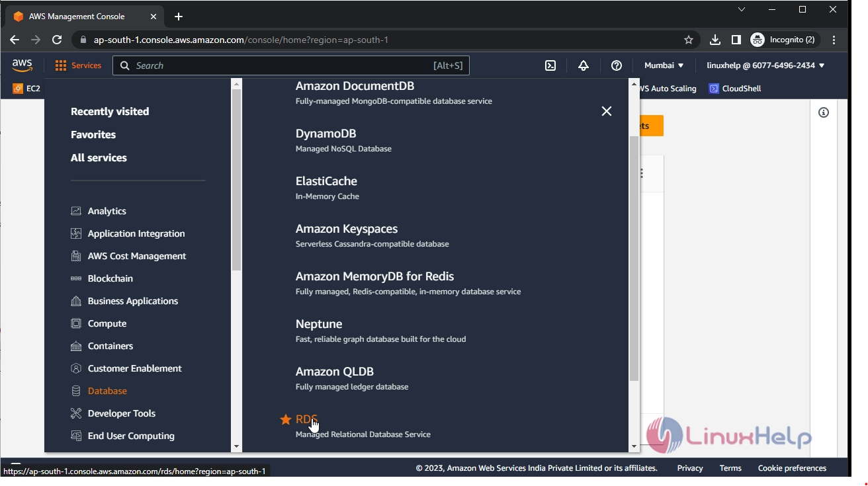The height and width of the screenshot is (486, 868).
Task: Select All services in services menu
Action: pyautogui.click(x=99, y=157)
